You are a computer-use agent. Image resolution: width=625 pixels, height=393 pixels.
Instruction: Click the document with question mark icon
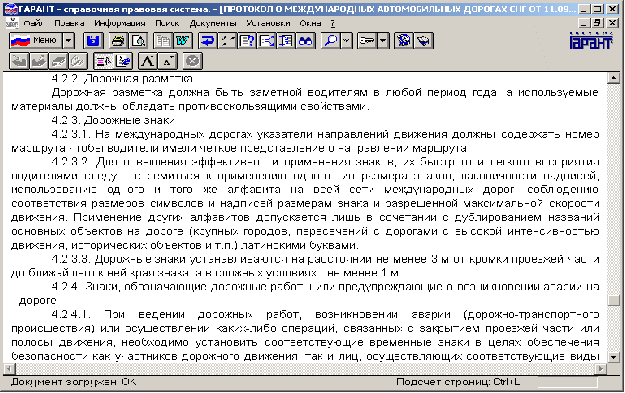tap(247, 40)
